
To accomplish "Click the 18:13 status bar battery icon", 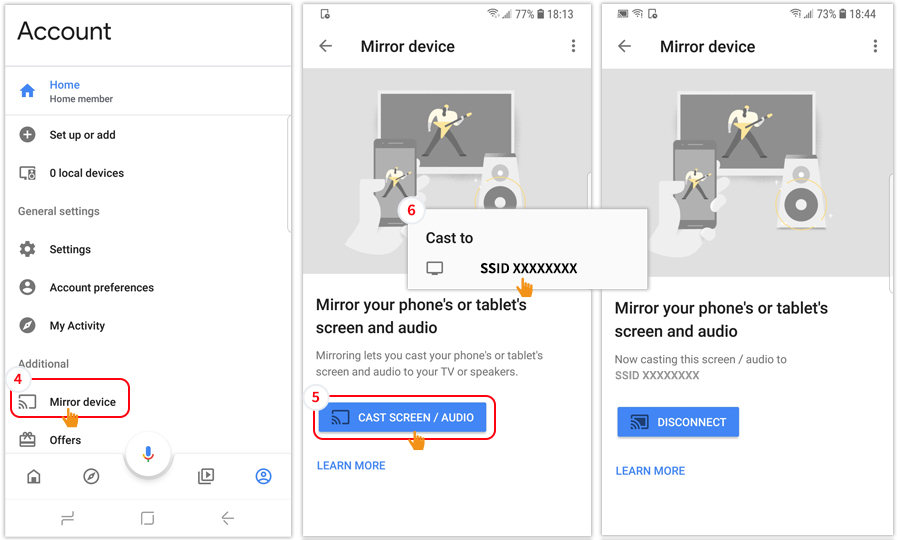I will tap(540, 14).
